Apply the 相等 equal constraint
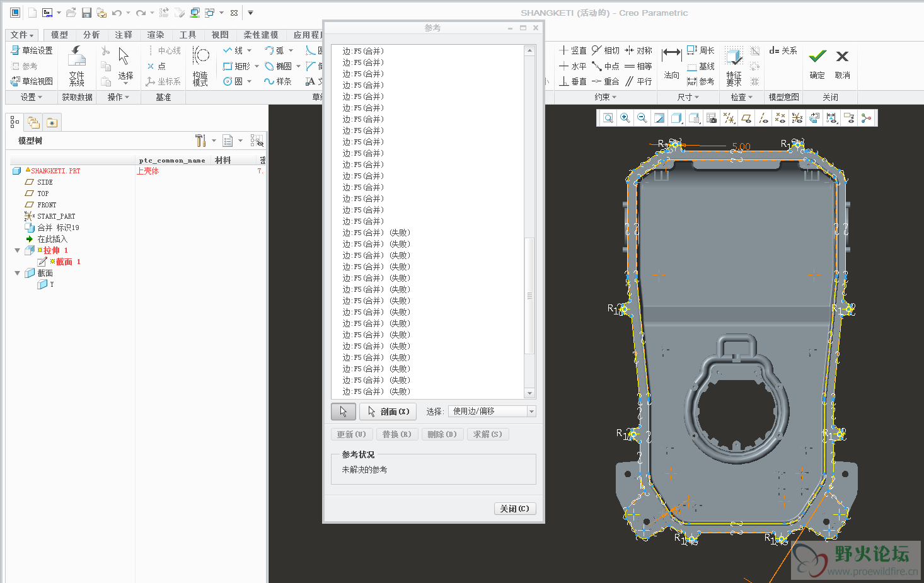 pyautogui.click(x=638, y=66)
